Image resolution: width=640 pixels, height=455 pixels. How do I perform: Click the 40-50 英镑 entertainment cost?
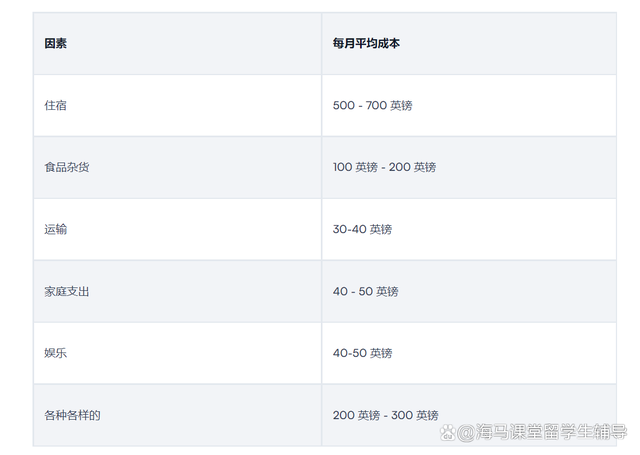(362, 353)
